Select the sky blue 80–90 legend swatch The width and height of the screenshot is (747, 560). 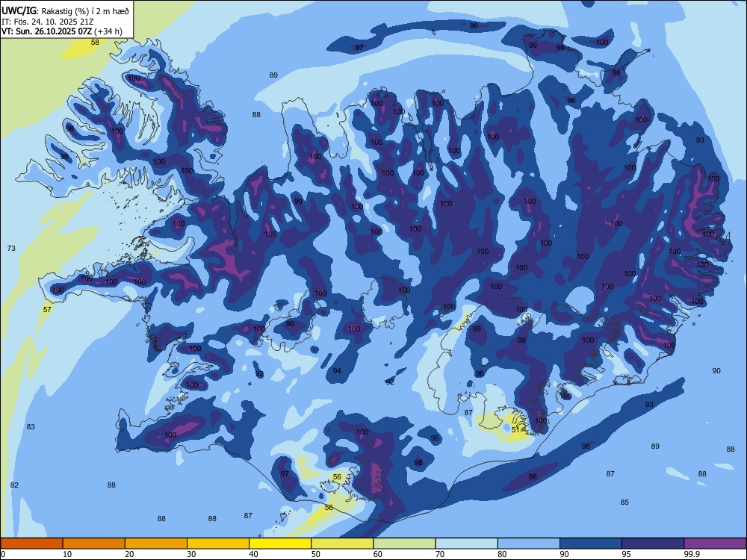529,544
